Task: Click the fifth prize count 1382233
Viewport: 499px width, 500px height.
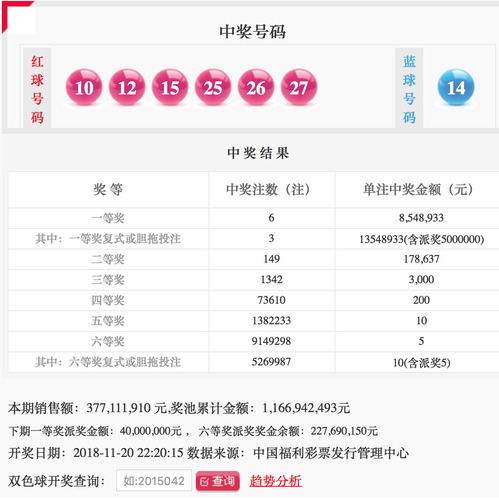Action: (x=271, y=321)
